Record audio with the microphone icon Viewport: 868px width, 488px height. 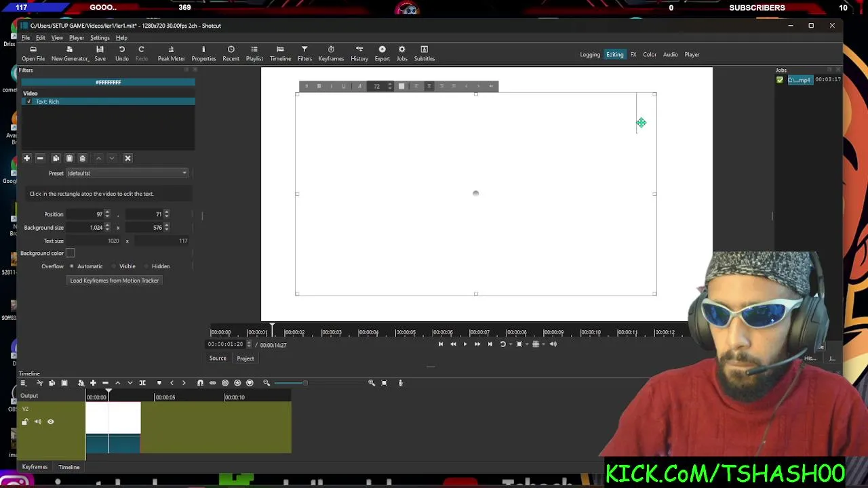[x=400, y=383]
